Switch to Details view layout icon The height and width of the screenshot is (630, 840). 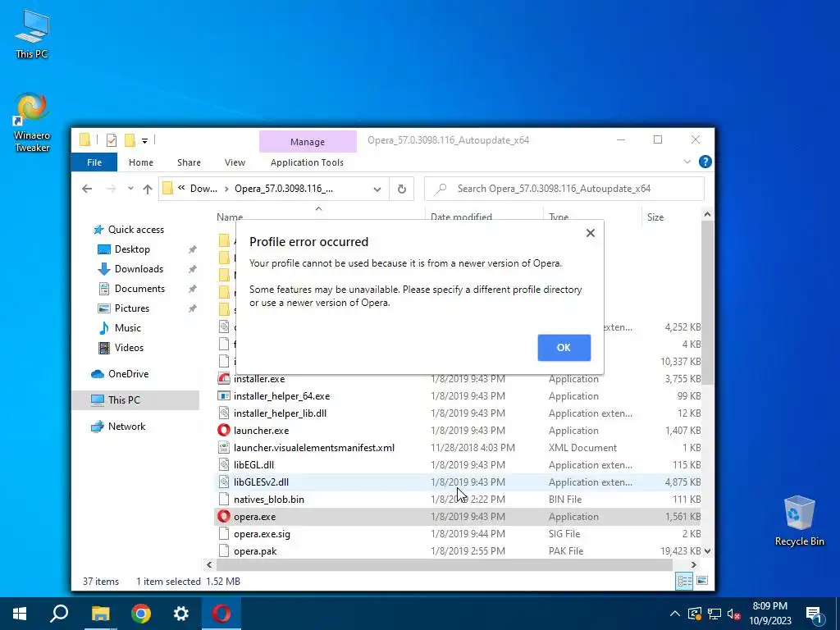(x=684, y=581)
